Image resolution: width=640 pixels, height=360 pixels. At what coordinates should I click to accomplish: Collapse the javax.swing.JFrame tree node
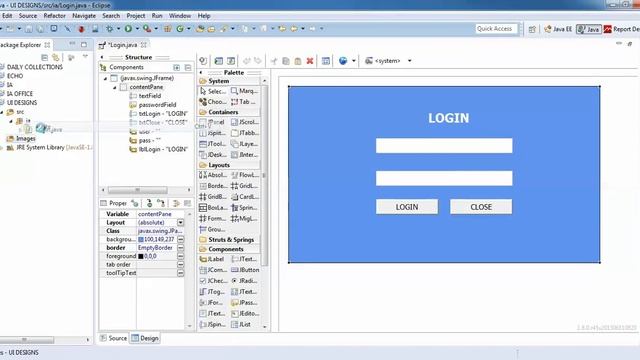(105, 78)
